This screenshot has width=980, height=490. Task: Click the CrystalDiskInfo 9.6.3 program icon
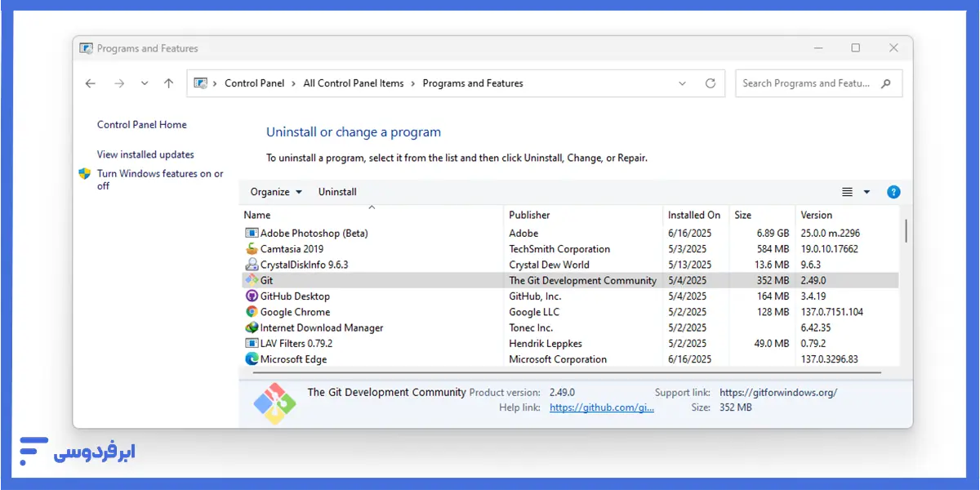coord(252,265)
